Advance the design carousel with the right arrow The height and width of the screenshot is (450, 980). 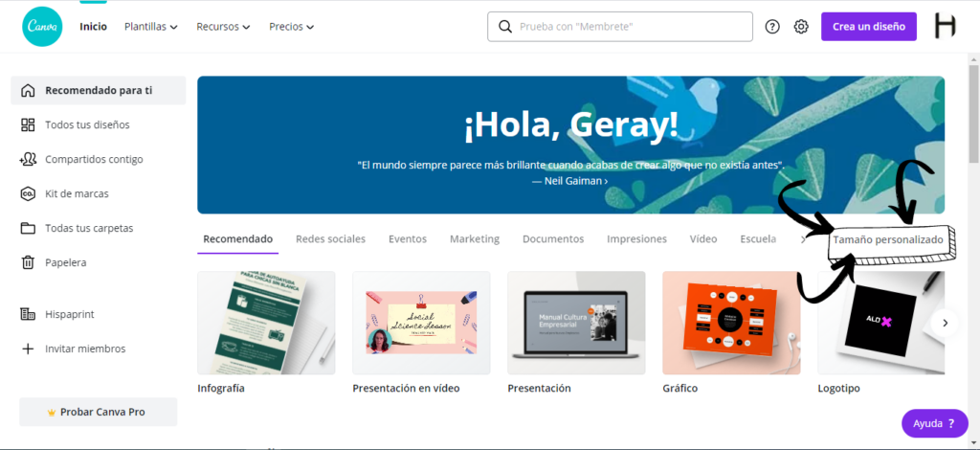pyautogui.click(x=945, y=323)
